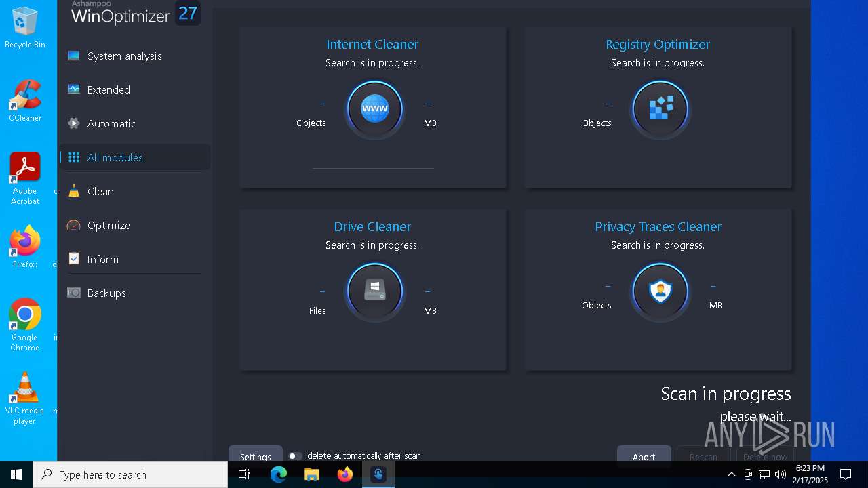Image resolution: width=868 pixels, height=488 pixels.
Task: Open the Recycle Bin desktop icon
Action: [x=25, y=28]
